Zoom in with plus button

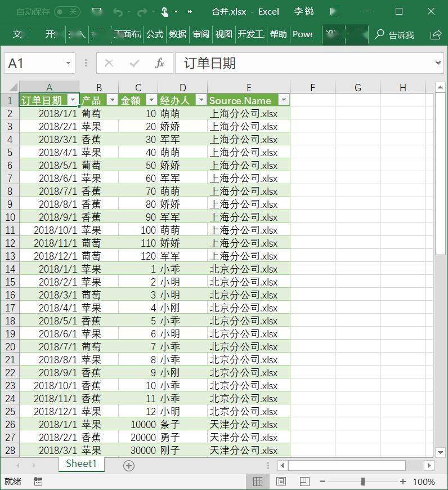[403, 482]
